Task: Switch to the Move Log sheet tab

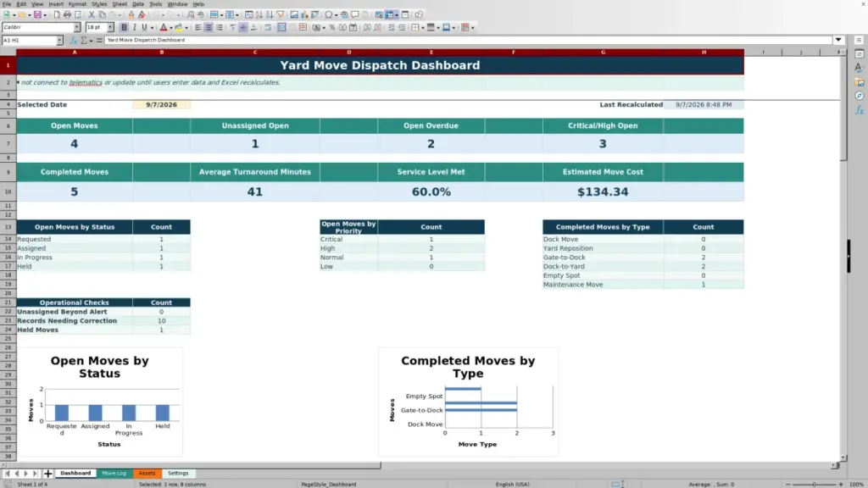Action: click(x=114, y=474)
